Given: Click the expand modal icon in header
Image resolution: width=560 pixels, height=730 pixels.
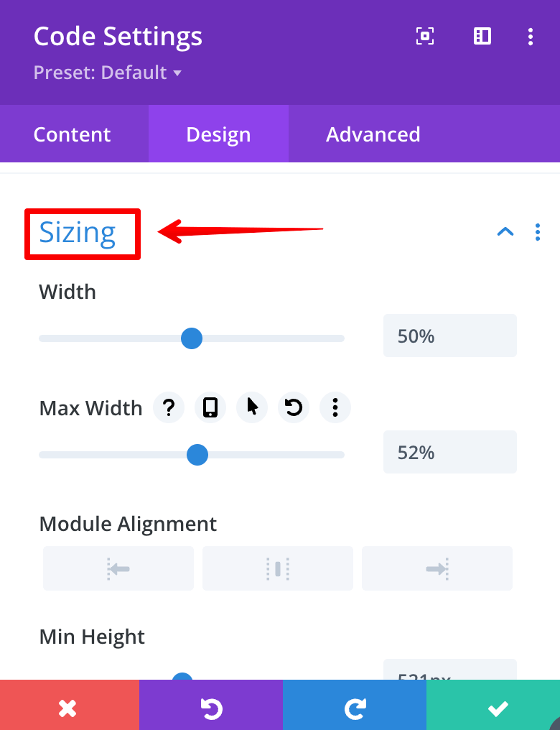Looking at the screenshot, I should click(x=424, y=36).
